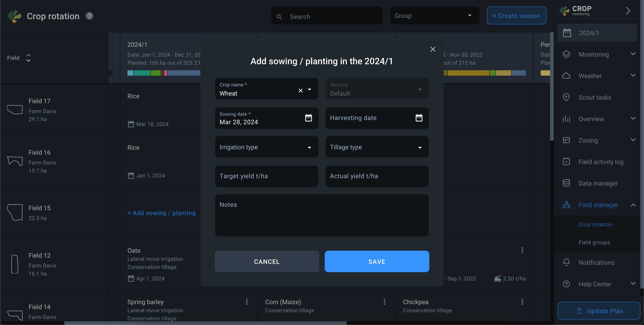The image size is (644, 325).
Task: Open Scout tasks from the sidebar
Action: [595, 97]
